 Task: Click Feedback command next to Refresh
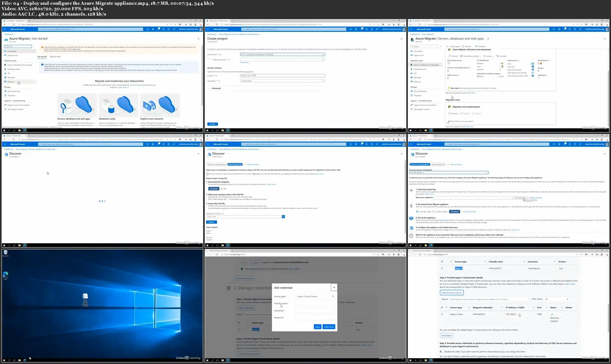[x=480, y=46]
